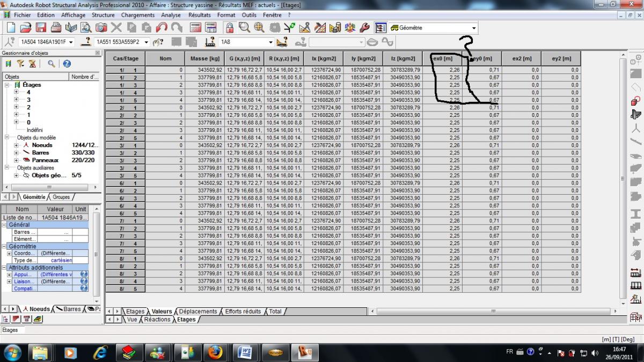Open the load case 1A8 dropdown
Image resolution: width=644 pixels, height=362 pixels.
pos(270,42)
